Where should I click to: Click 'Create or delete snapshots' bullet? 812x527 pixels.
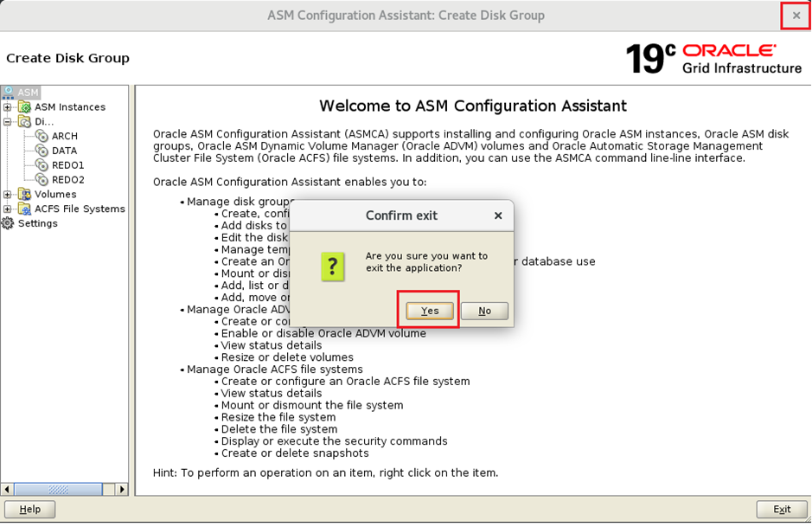point(295,453)
